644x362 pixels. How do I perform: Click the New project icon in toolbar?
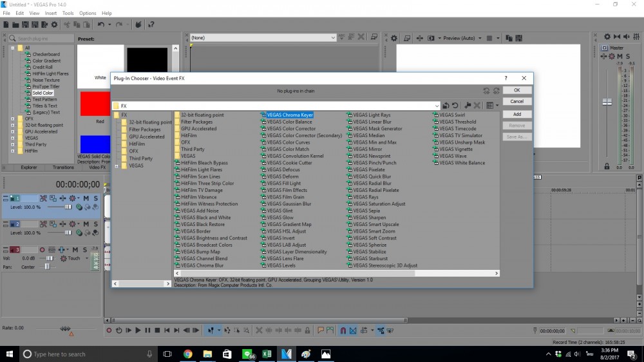coord(6,24)
